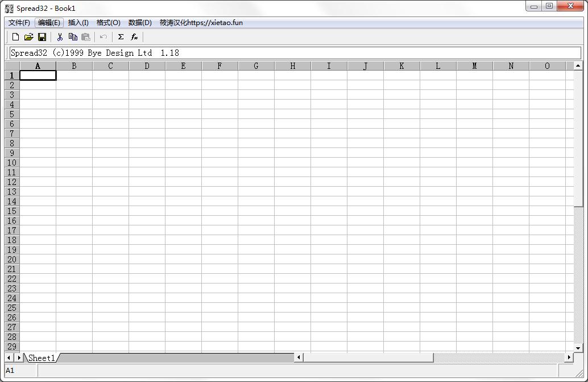Open a file using the folder icon

(28, 36)
